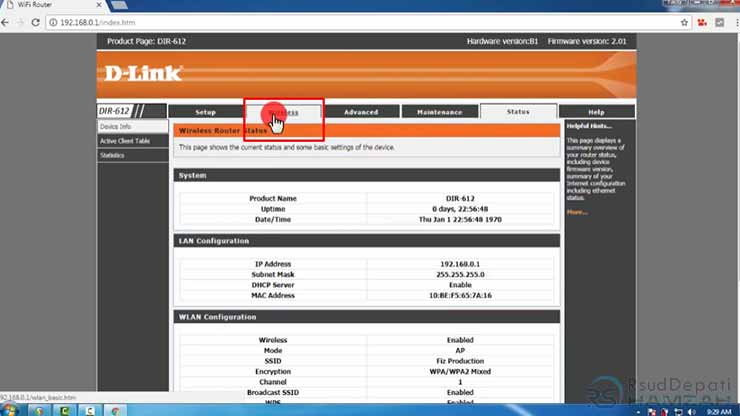Image resolution: width=740 pixels, height=416 pixels.
Task: Open Statistics in the sidebar
Action: [x=132, y=155]
